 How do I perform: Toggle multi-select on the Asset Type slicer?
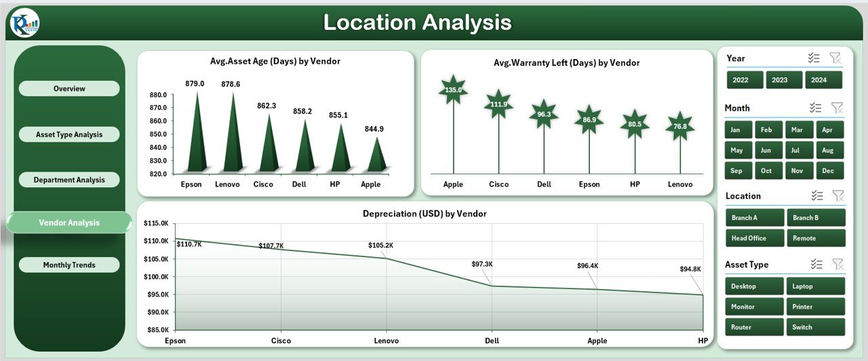[x=816, y=264]
